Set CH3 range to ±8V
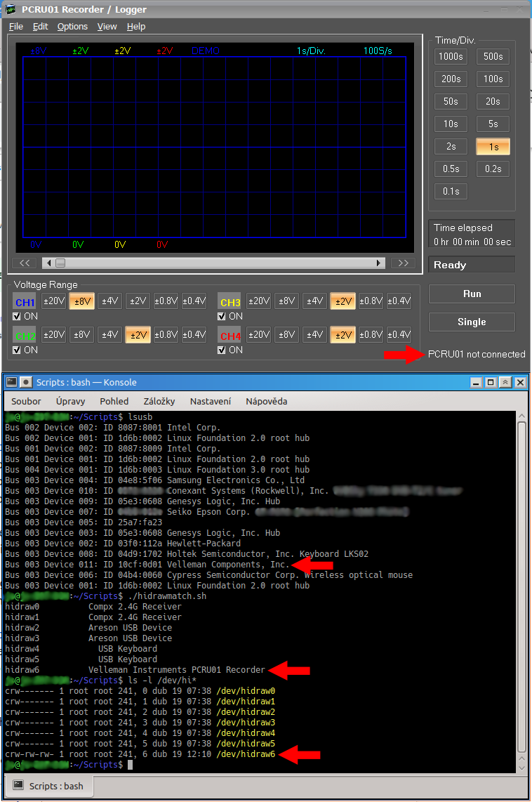This screenshot has width=532, height=802. [x=286, y=301]
